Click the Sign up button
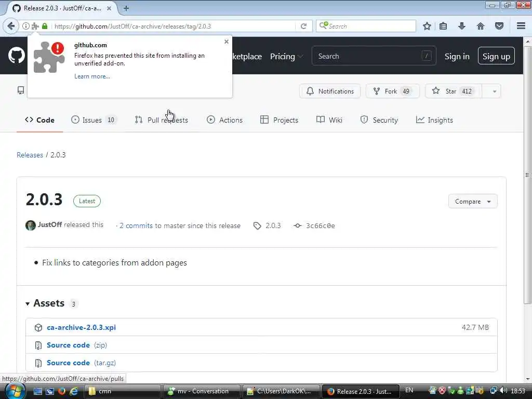Viewport: 532px width, 399px height. pyautogui.click(x=496, y=56)
